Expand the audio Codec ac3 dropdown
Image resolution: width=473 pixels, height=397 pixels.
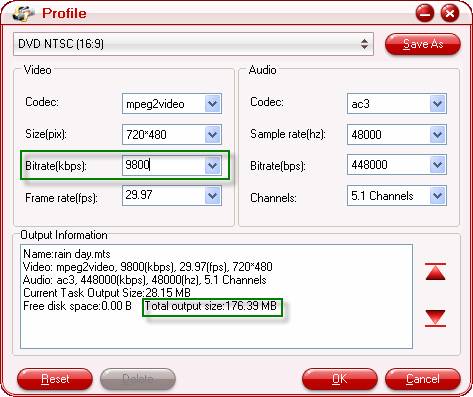pos(438,104)
